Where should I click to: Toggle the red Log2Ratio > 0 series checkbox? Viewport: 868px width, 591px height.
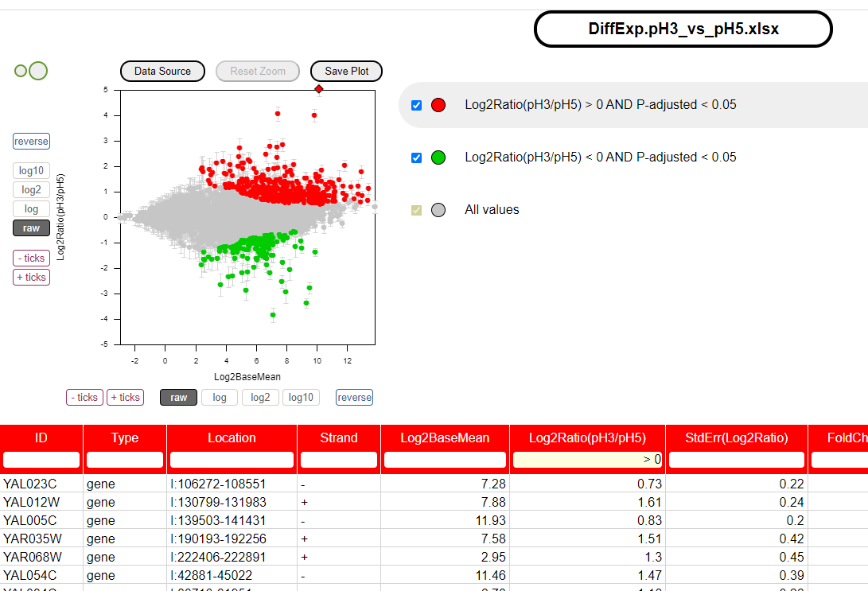[x=417, y=105]
